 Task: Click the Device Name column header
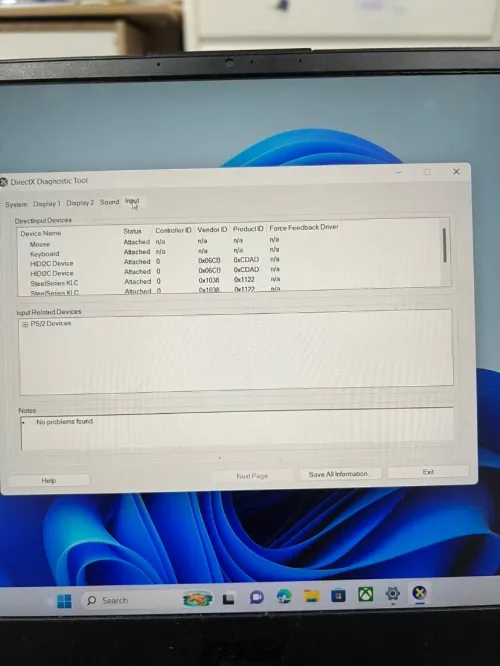(x=41, y=233)
